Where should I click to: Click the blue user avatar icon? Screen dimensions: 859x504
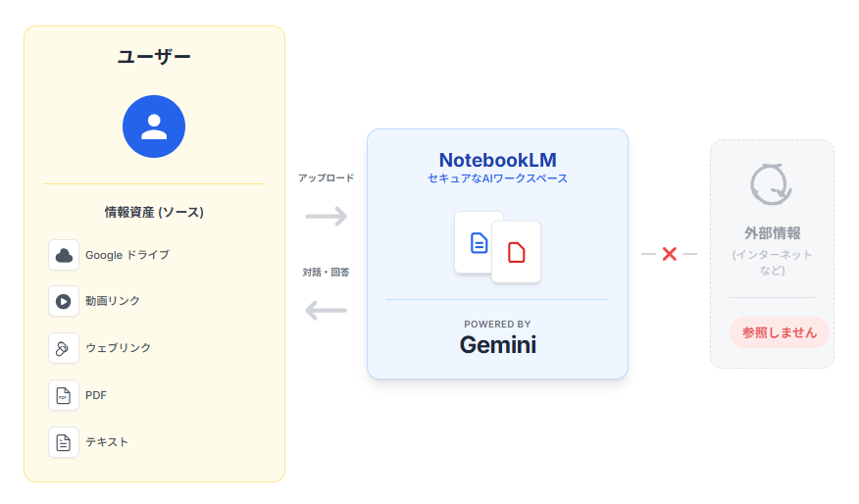[154, 126]
